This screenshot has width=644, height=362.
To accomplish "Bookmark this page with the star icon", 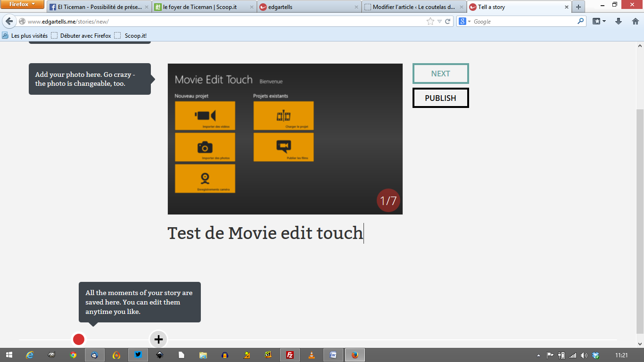I will point(430,21).
